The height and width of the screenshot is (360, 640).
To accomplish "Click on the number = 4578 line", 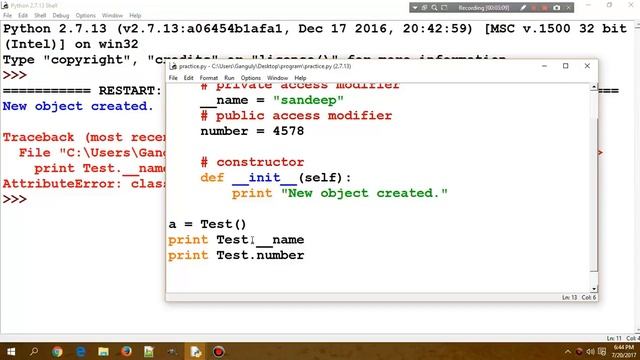I will click(x=252, y=131).
